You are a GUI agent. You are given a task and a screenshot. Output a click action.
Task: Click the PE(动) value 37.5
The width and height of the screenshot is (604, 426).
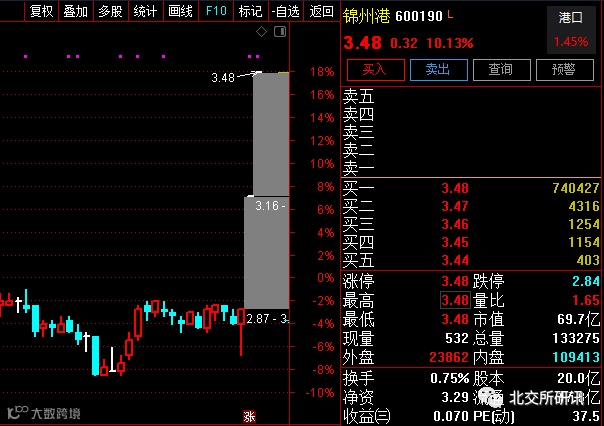(586, 416)
